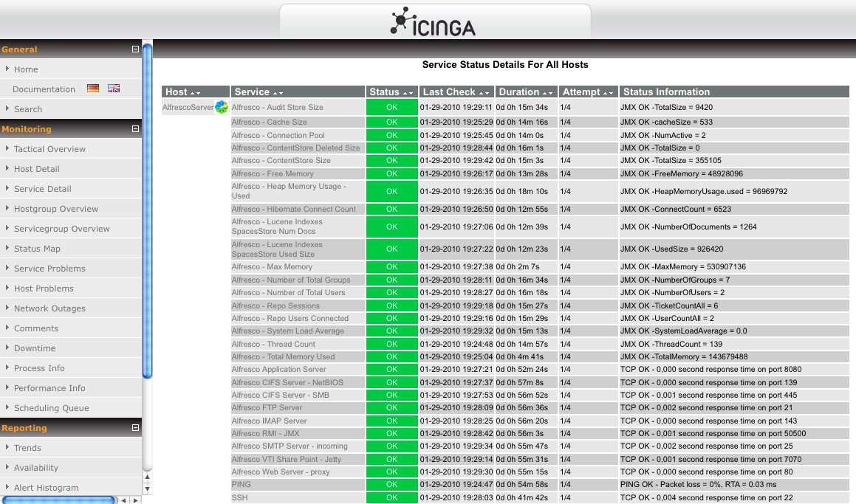Open Servicegroup Overview
This screenshot has height=504, width=856.
click(x=62, y=229)
